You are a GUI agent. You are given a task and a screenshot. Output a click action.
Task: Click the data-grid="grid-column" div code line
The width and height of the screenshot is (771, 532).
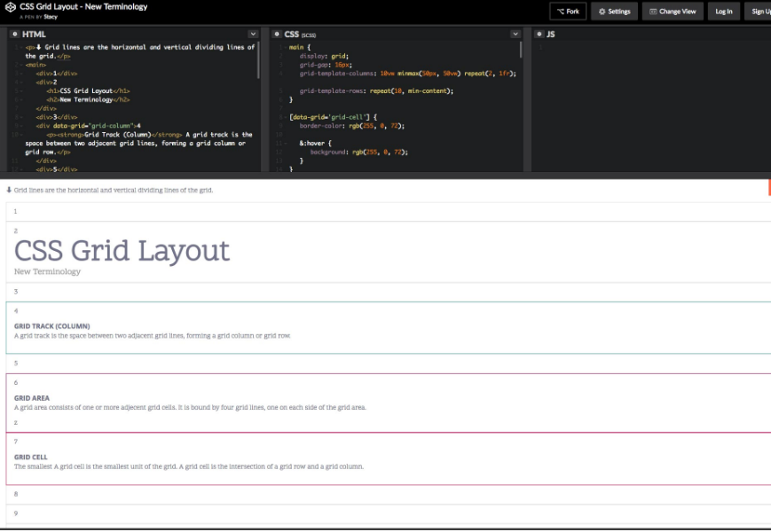(x=89, y=126)
